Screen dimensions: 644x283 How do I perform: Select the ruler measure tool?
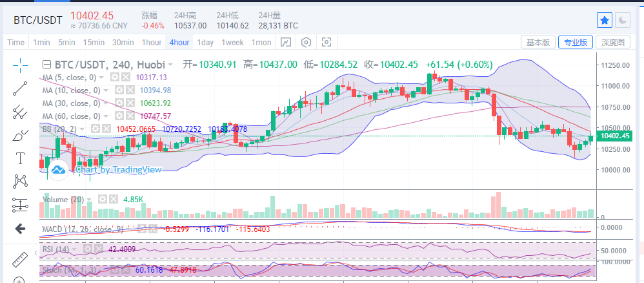(x=20, y=259)
